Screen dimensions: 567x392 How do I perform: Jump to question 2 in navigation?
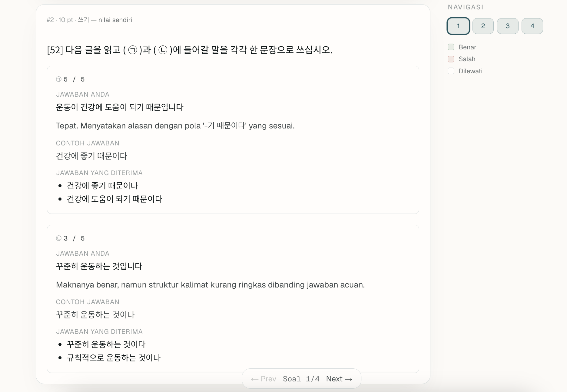483,26
